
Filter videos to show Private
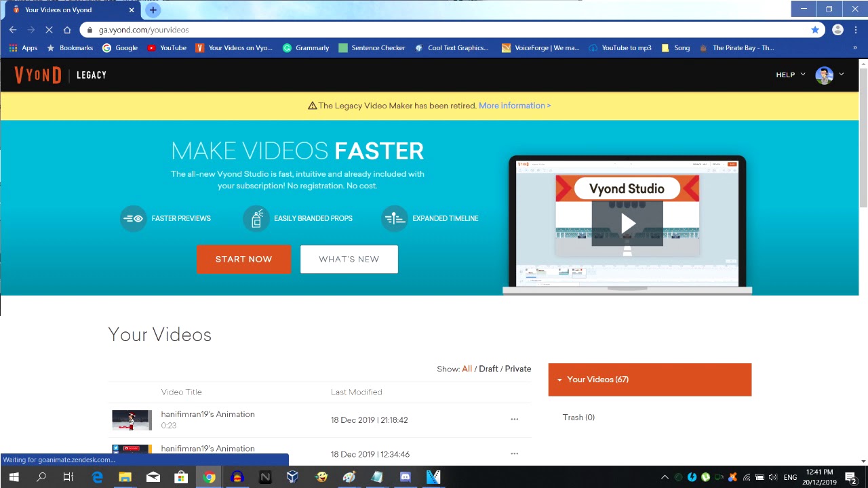pos(518,369)
